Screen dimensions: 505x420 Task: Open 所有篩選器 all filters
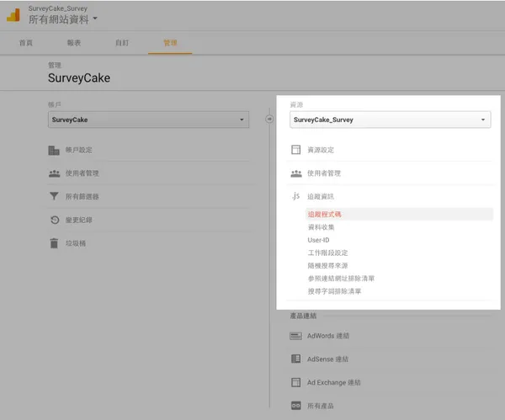tap(82, 196)
